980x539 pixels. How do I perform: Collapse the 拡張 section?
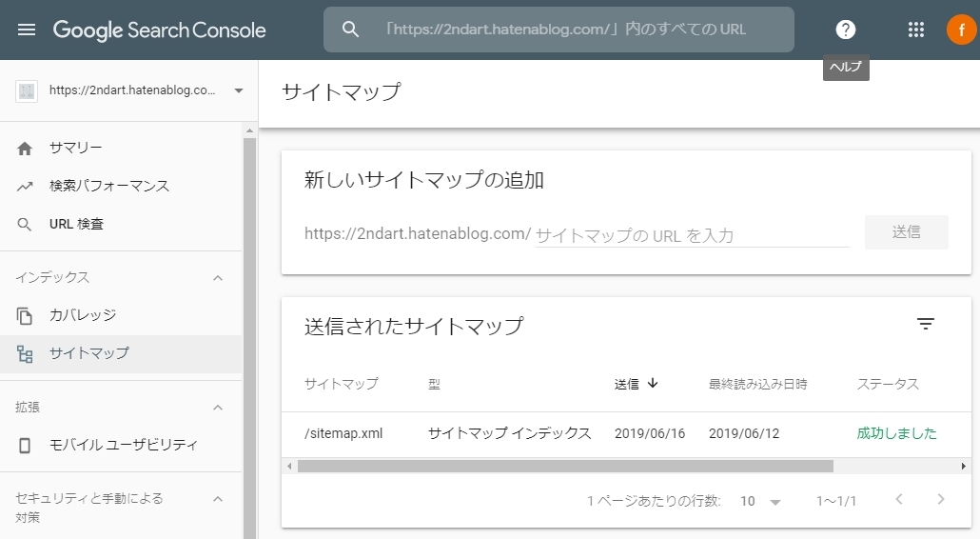tap(218, 407)
